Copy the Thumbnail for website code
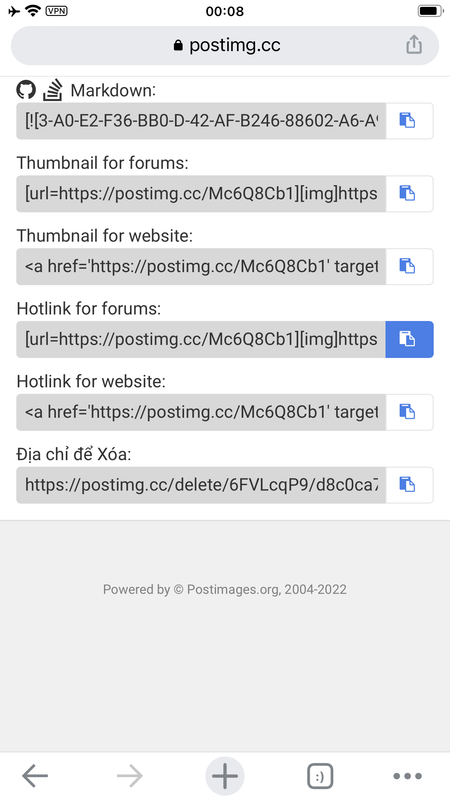450x800 pixels. pyautogui.click(x=409, y=266)
